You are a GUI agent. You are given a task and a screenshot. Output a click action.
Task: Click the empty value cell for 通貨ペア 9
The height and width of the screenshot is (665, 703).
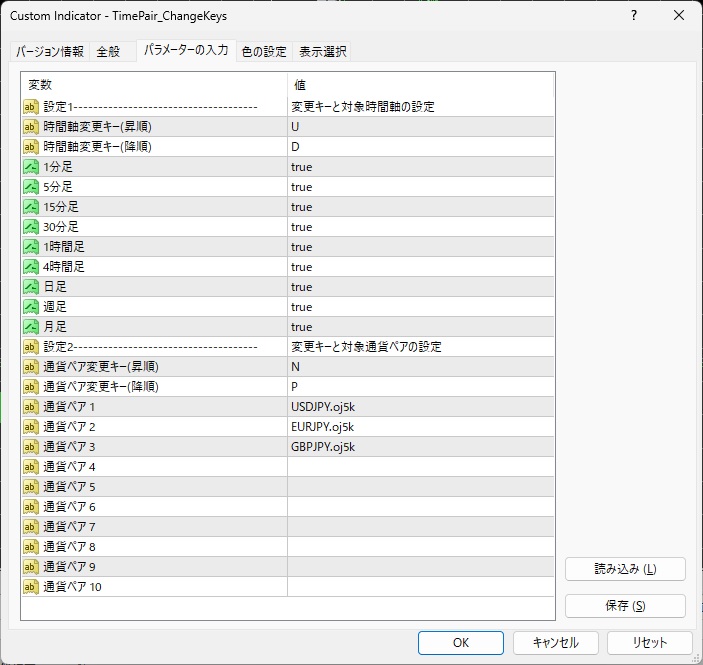point(421,567)
